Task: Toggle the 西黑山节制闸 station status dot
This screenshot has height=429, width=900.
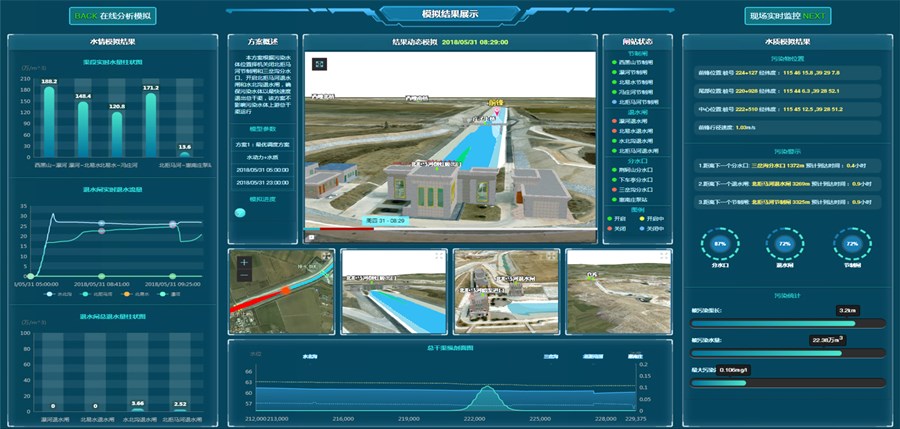Action: click(x=613, y=63)
